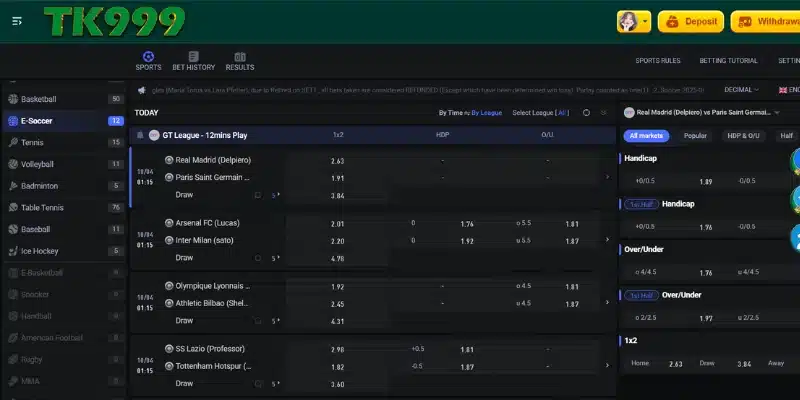Switch to the HDP & O/U tab

743,136
